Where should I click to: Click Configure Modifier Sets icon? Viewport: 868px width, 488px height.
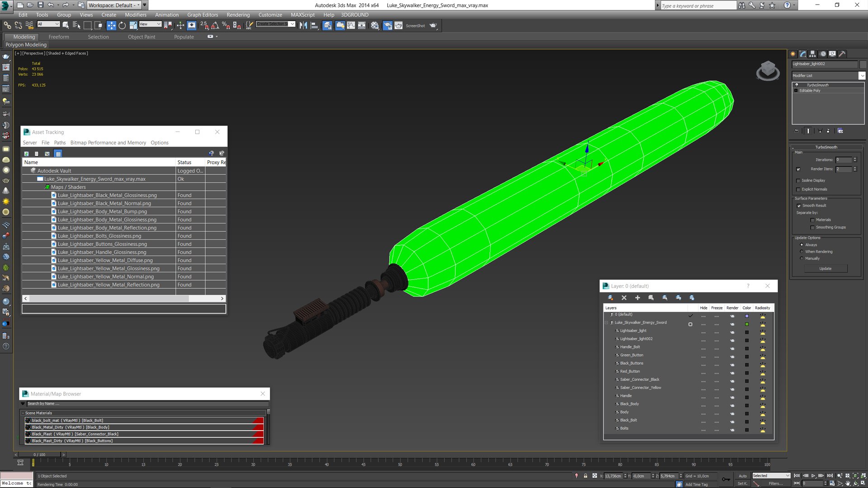point(840,131)
